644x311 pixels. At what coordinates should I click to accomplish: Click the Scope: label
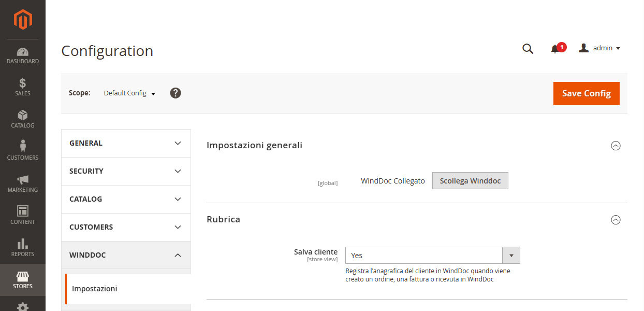point(79,93)
